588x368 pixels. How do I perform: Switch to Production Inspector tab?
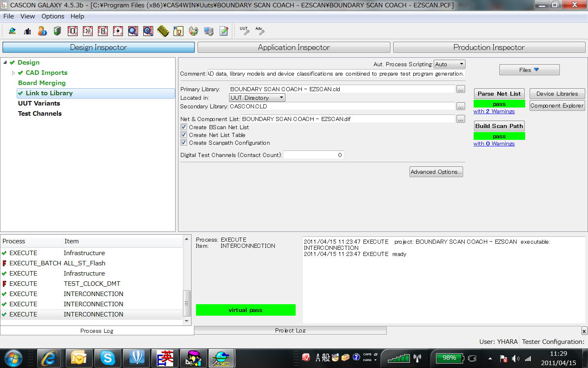(x=489, y=47)
